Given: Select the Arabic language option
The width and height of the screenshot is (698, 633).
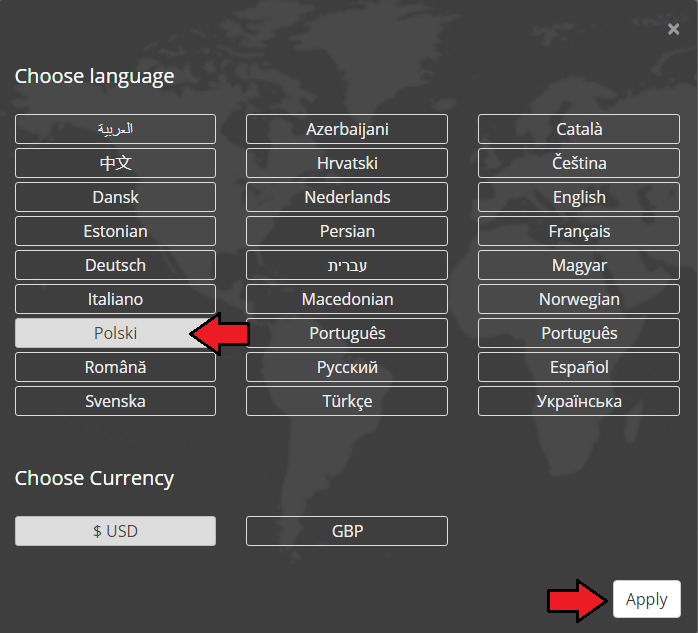Looking at the screenshot, I should pos(115,129).
